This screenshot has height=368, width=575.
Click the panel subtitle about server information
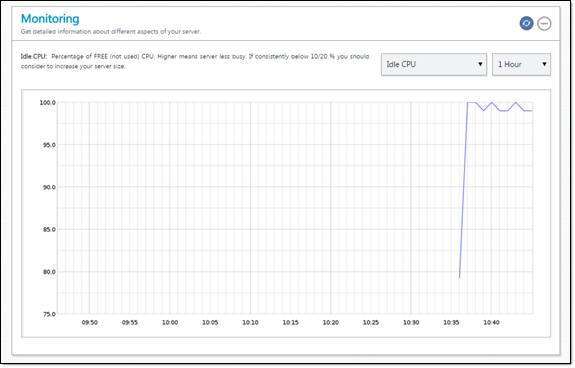111,32
